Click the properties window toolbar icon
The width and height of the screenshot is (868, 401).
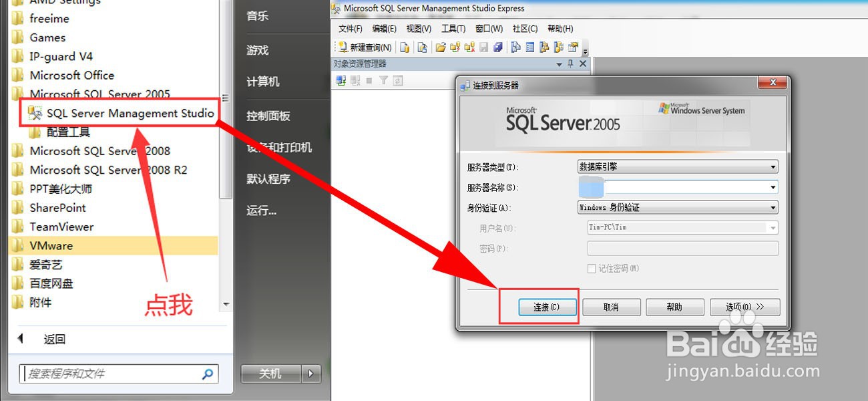(573, 47)
